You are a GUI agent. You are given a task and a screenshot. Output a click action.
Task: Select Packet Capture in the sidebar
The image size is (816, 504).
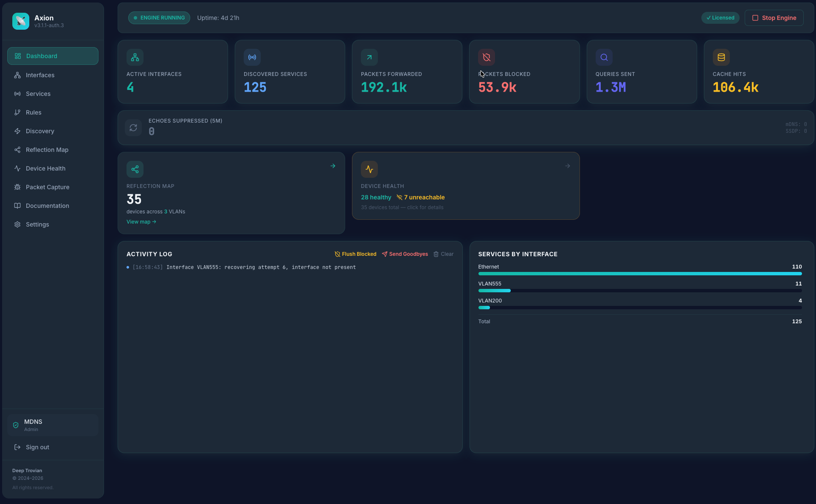coord(53,187)
